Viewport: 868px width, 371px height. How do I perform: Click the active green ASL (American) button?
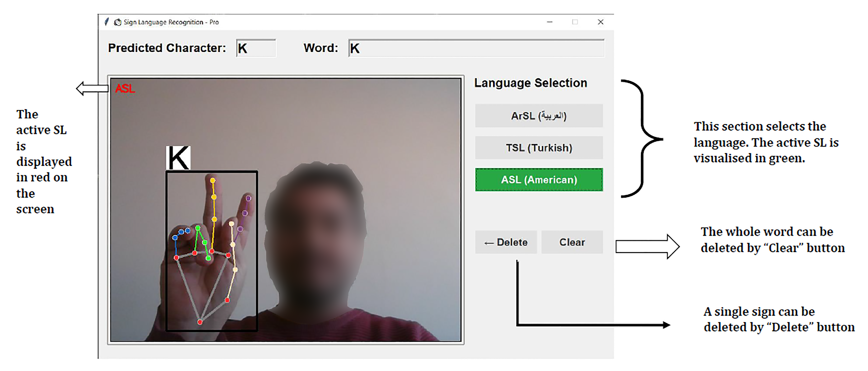(538, 180)
